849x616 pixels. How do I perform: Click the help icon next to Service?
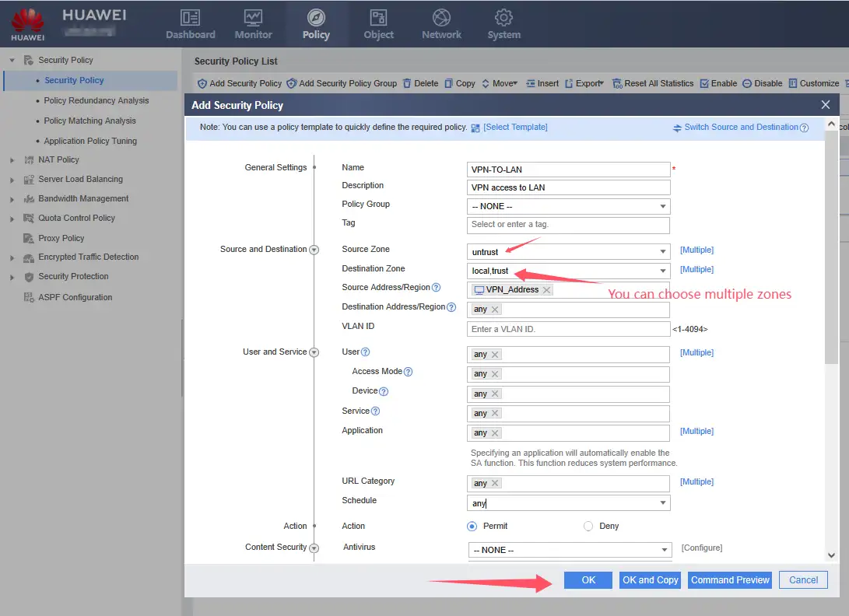(x=375, y=411)
